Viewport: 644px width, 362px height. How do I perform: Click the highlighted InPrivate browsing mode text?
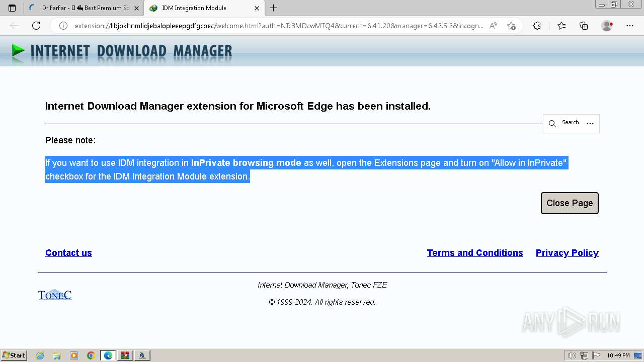pos(246,163)
